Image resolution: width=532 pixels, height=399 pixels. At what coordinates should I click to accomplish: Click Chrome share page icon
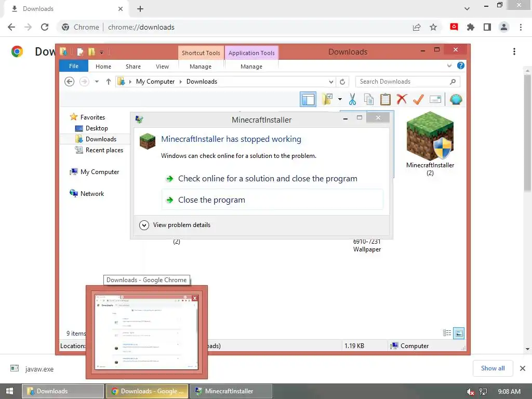pos(417,27)
